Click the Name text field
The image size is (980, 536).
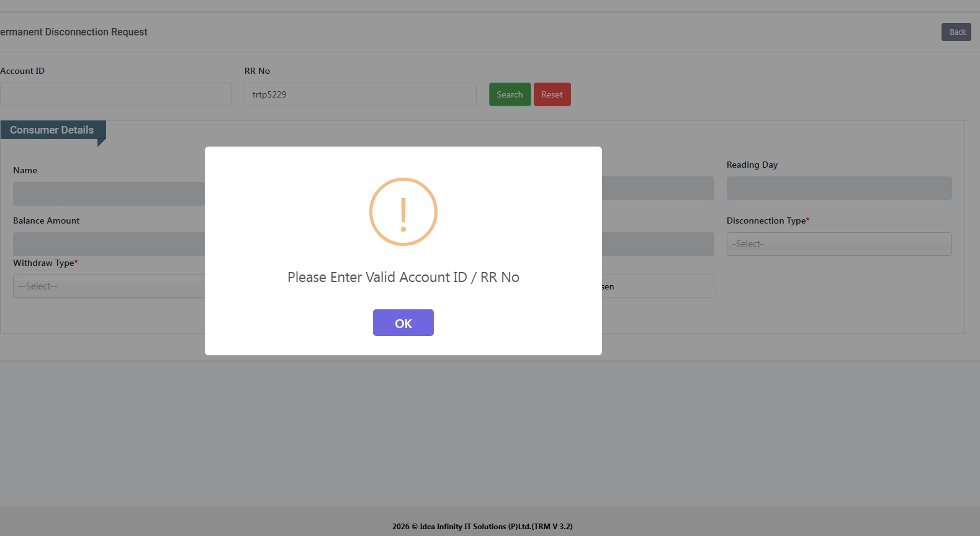(109, 194)
